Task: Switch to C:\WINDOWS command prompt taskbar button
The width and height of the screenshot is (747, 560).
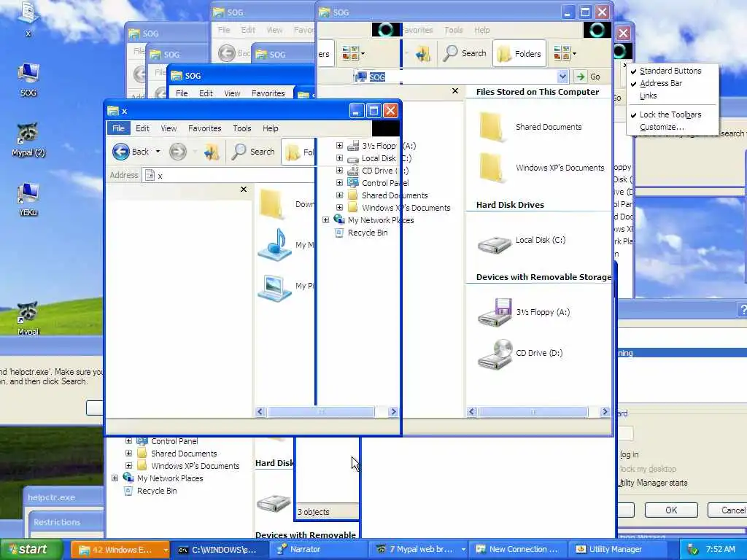Action: (221, 550)
